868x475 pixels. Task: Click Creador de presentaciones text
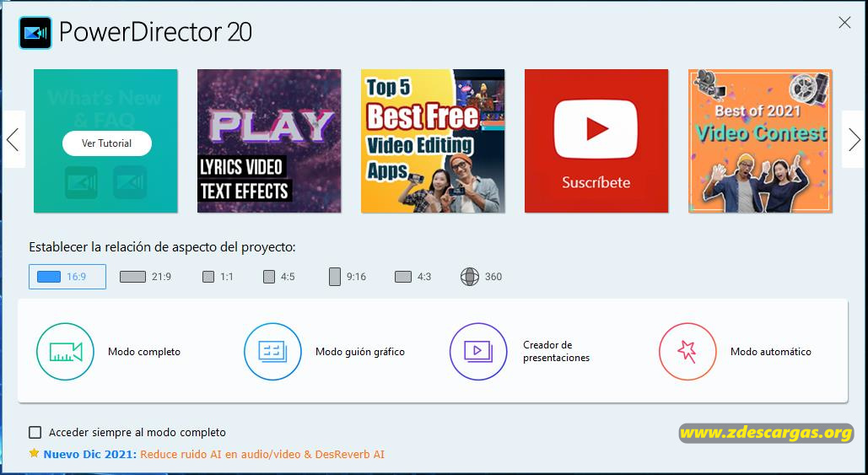click(x=557, y=352)
